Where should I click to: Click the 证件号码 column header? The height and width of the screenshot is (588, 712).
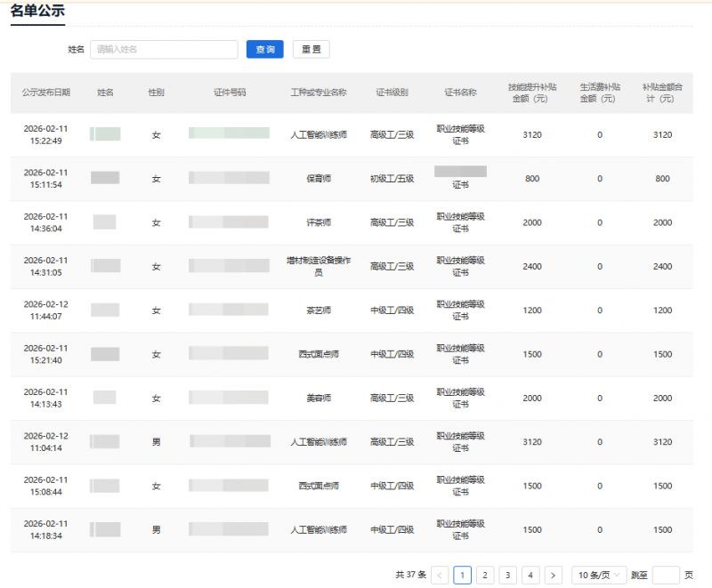[x=230, y=93]
